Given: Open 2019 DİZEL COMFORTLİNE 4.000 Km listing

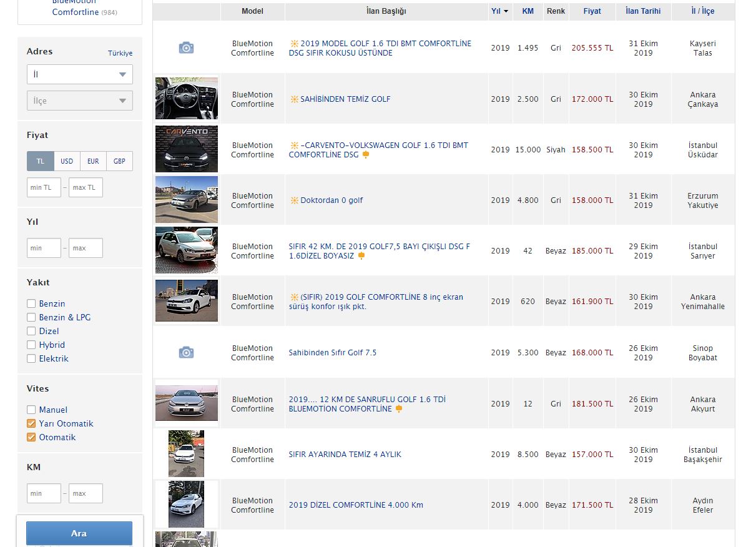Looking at the screenshot, I should (x=356, y=505).
